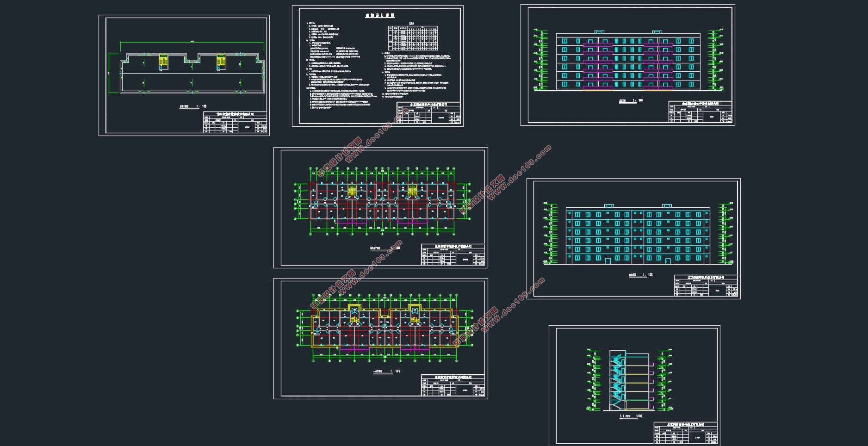Click the title block of the ground floor plan
The width and height of the screenshot is (868, 446).
click(453, 385)
